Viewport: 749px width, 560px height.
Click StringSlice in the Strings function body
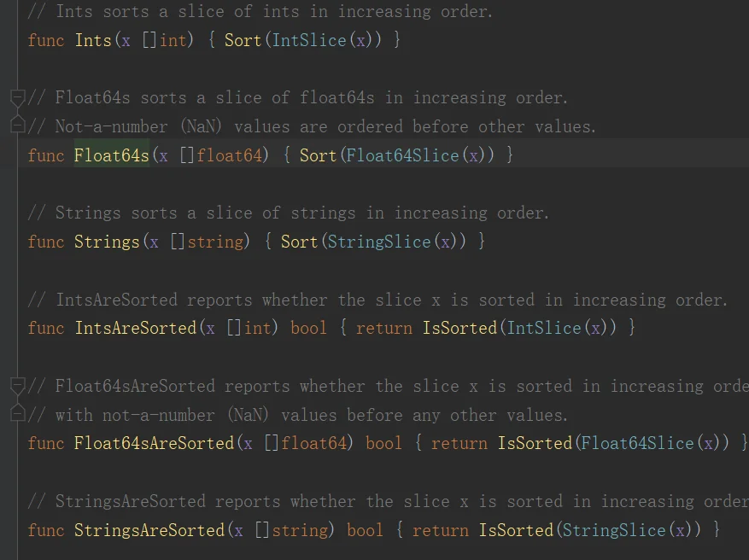pos(378,242)
